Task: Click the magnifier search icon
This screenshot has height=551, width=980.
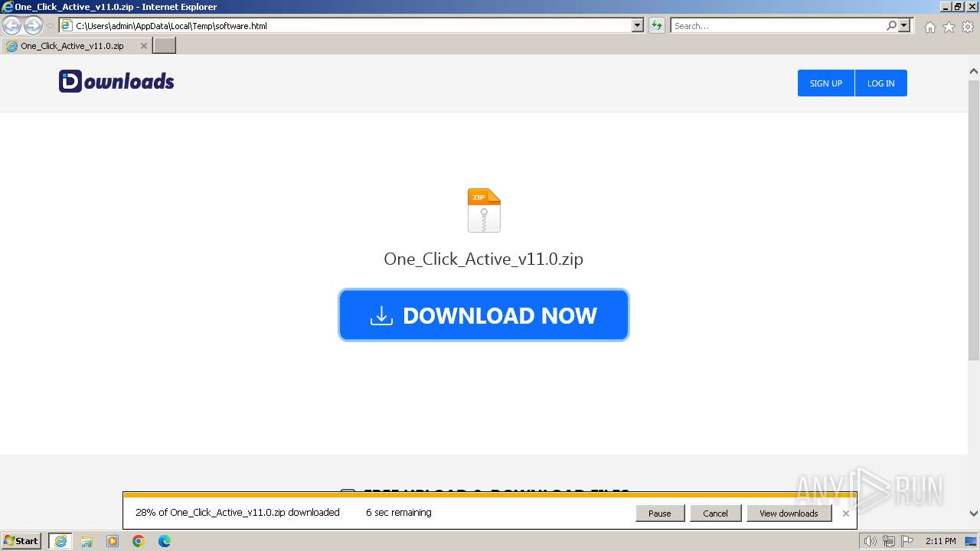Action: (891, 26)
